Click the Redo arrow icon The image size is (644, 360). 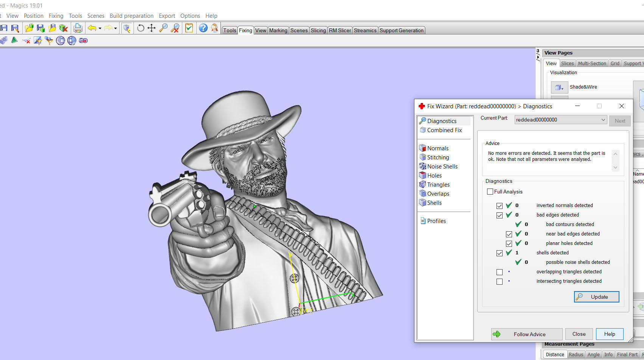pyautogui.click(x=108, y=28)
